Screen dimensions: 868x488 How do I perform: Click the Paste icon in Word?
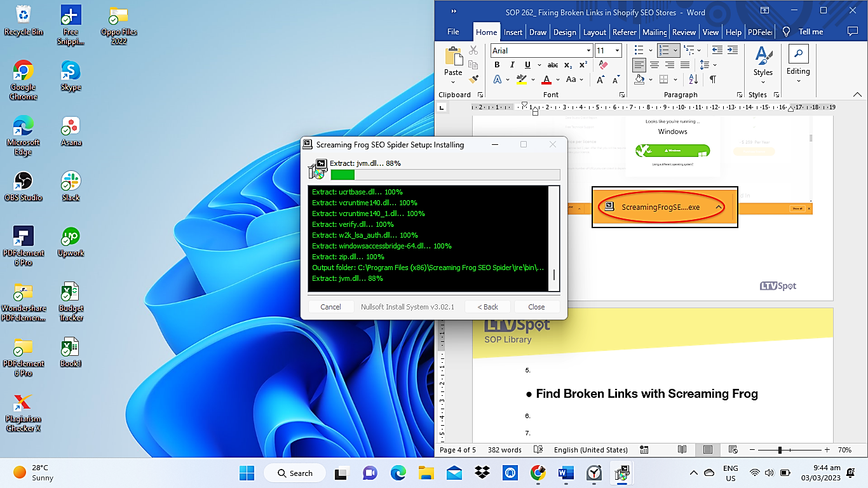click(453, 57)
